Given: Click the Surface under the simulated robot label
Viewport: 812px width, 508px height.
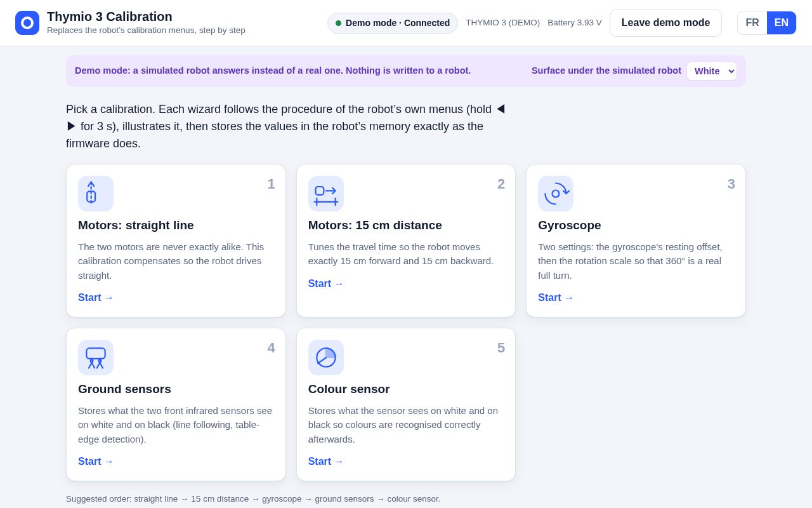Looking at the screenshot, I should tap(606, 70).
